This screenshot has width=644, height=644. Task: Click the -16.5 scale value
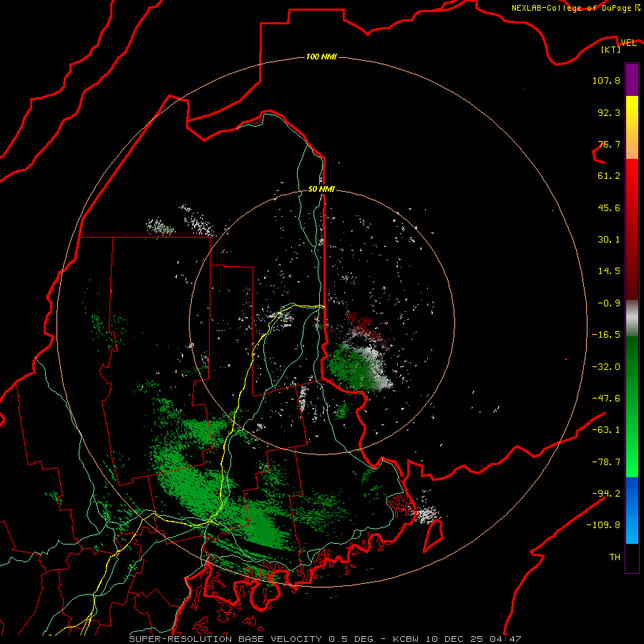tap(606, 335)
